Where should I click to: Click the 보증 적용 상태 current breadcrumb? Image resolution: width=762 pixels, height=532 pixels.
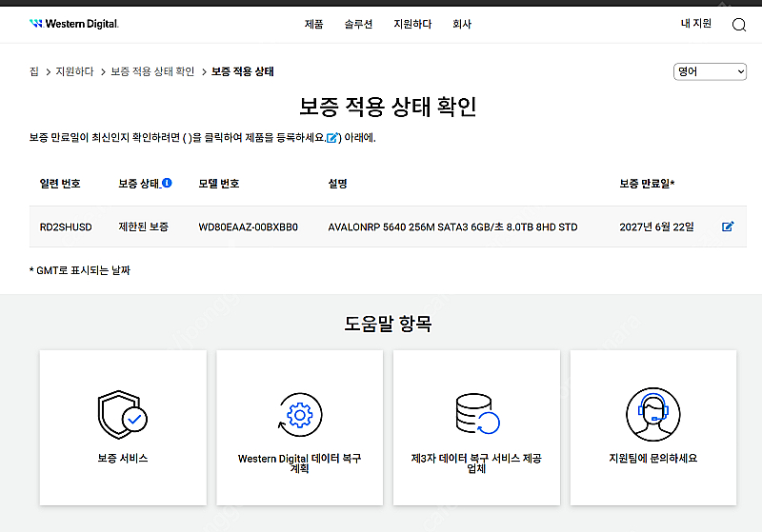pyautogui.click(x=243, y=71)
